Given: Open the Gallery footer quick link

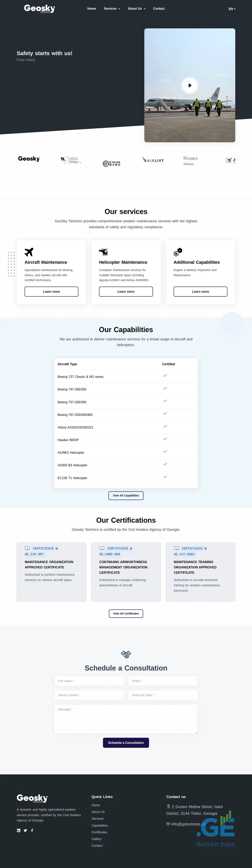Looking at the screenshot, I should tap(96, 839).
